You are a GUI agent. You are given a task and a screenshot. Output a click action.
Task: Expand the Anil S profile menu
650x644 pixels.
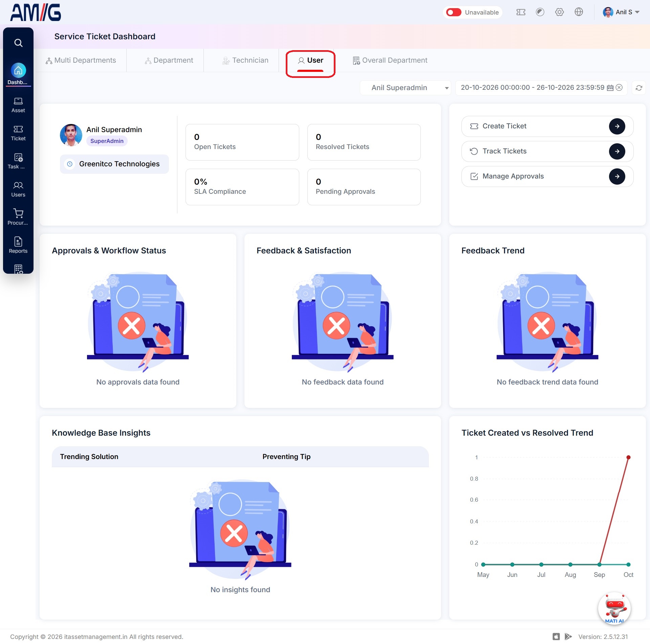click(x=621, y=12)
